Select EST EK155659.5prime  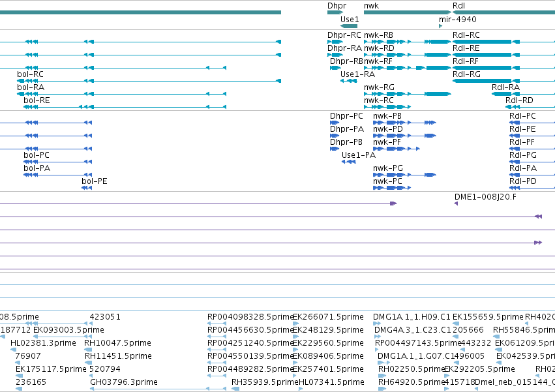(x=488, y=317)
